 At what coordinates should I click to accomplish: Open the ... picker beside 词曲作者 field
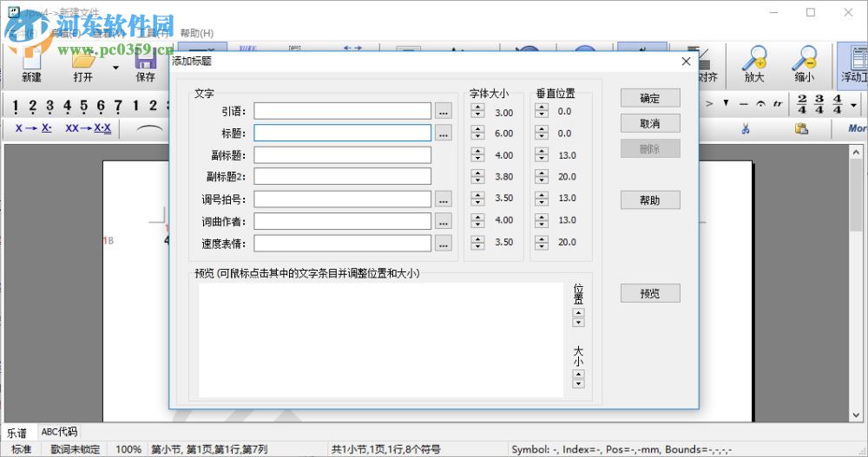pos(443,221)
